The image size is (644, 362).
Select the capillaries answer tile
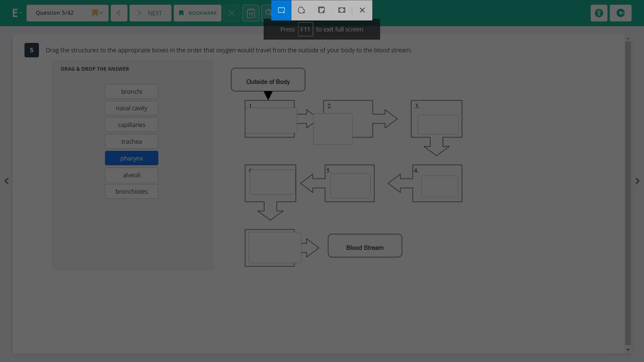click(131, 125)
